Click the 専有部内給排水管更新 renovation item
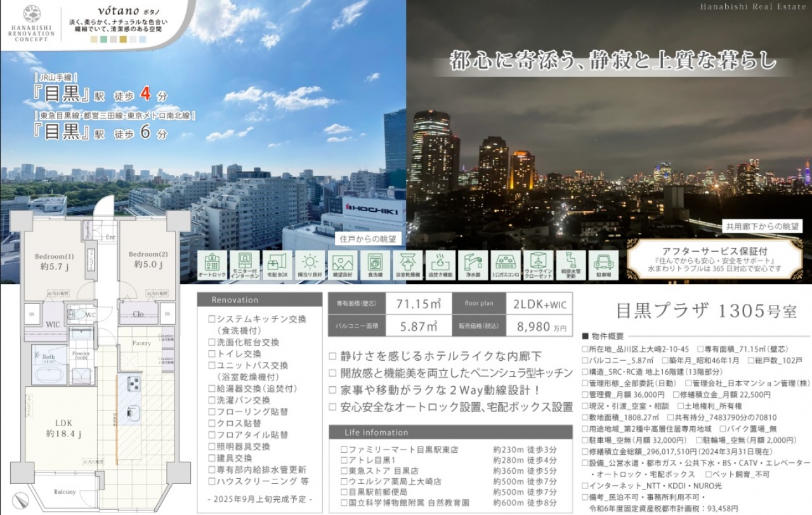This screenshot has height=515, width=812. click(258, 469)
